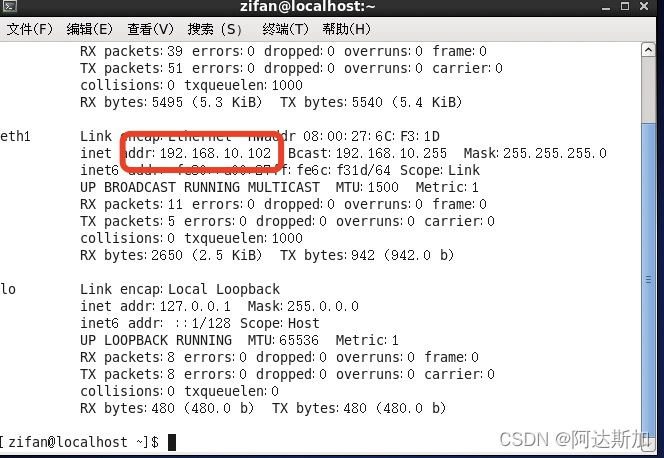Click 'UP BROADCAST RUNNING MULTICAST' text
The image size is (664, 458).
click(200, 187)
